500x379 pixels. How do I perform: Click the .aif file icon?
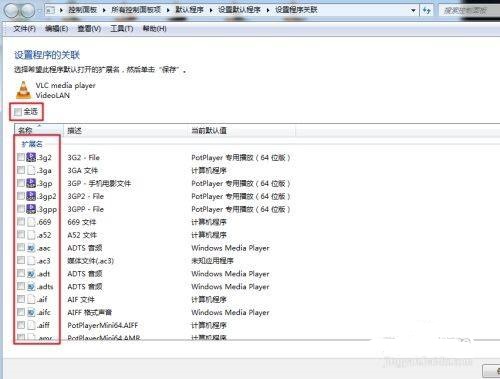pyautogui.click(x=31, y=299)
